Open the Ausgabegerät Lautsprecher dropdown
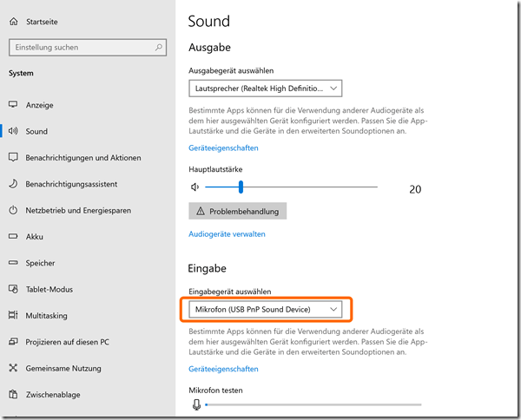The image size is (521, 420). click(x=265, y=88)
